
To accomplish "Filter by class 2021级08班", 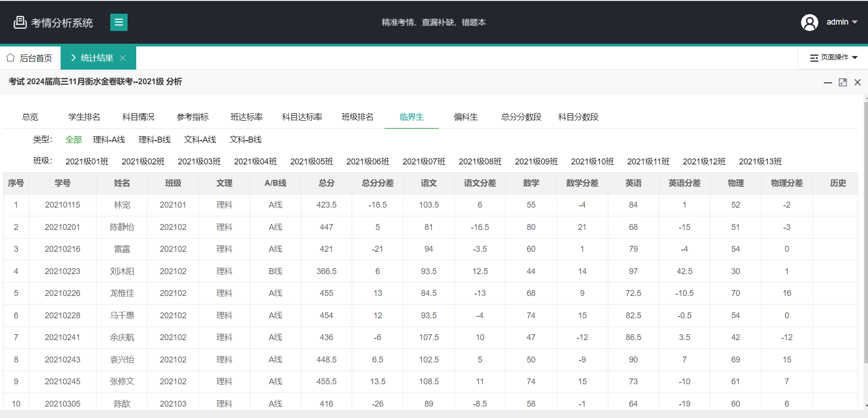I will (x=480, y=161).
